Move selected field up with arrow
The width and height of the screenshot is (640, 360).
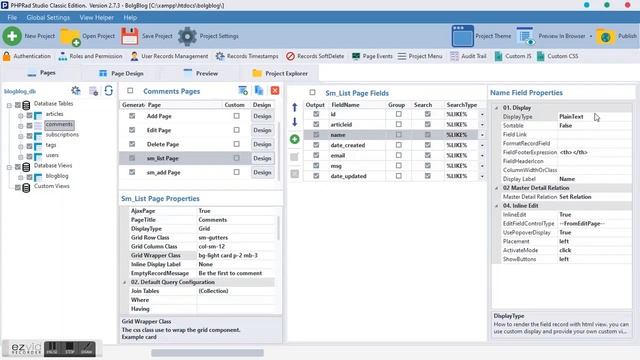pyautogui.click(x=295, y=107)
